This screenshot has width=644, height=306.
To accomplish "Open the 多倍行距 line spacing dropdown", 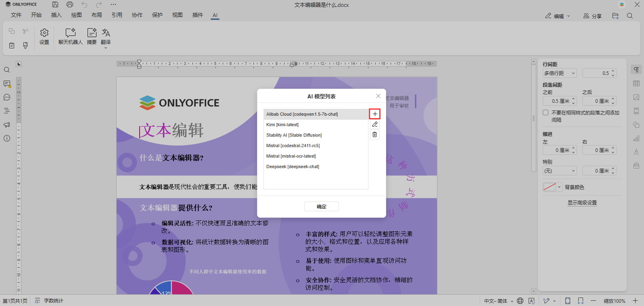I will (x=560, y=73).
